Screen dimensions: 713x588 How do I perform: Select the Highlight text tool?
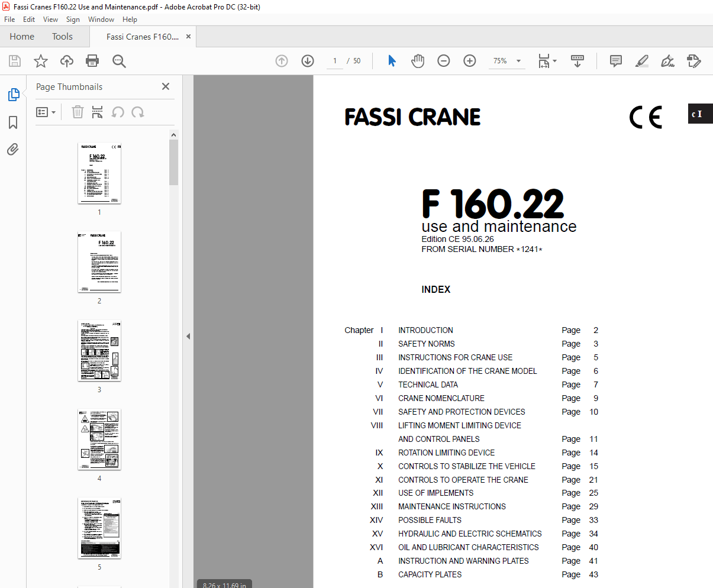point(641,61)
